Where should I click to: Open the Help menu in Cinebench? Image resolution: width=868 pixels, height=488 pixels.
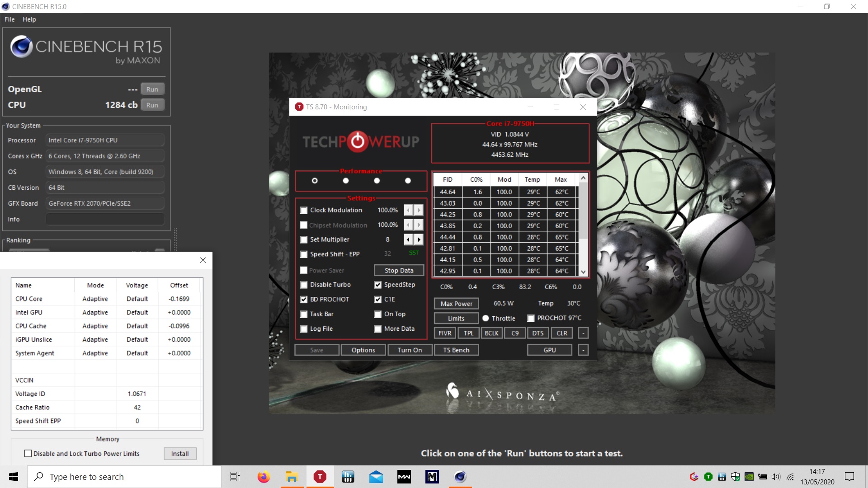click(29, 19)
